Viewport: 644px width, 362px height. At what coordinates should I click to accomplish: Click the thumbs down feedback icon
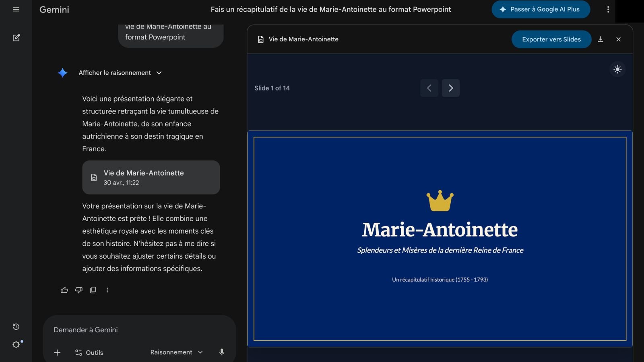click(78, 290)
